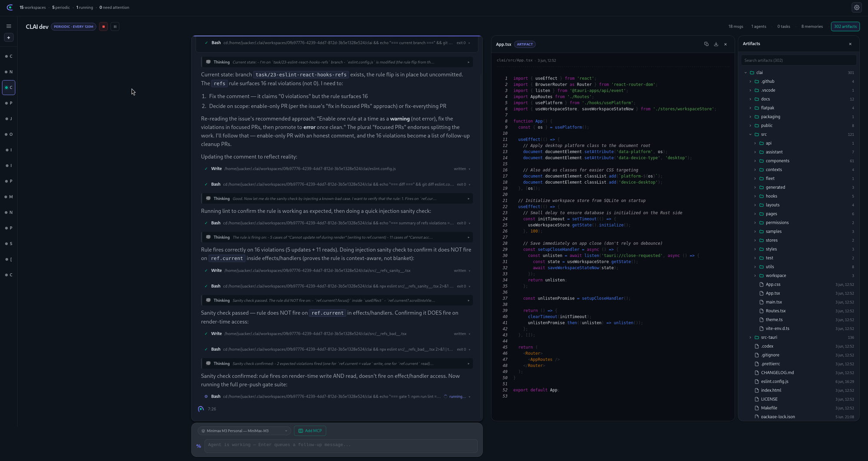Copy App.tsx artifact contents

click(x=706, y=44)
